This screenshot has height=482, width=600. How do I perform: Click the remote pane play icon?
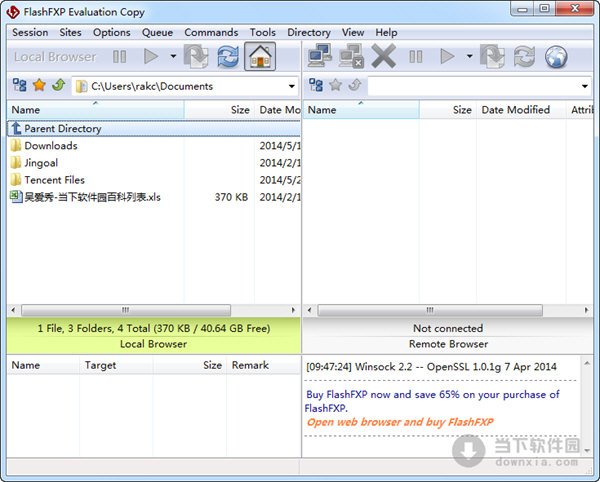coord(447,57)
